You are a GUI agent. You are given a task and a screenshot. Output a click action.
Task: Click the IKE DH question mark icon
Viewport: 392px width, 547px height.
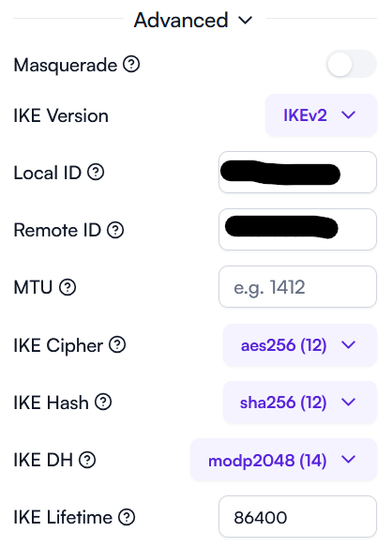point(87,460)
